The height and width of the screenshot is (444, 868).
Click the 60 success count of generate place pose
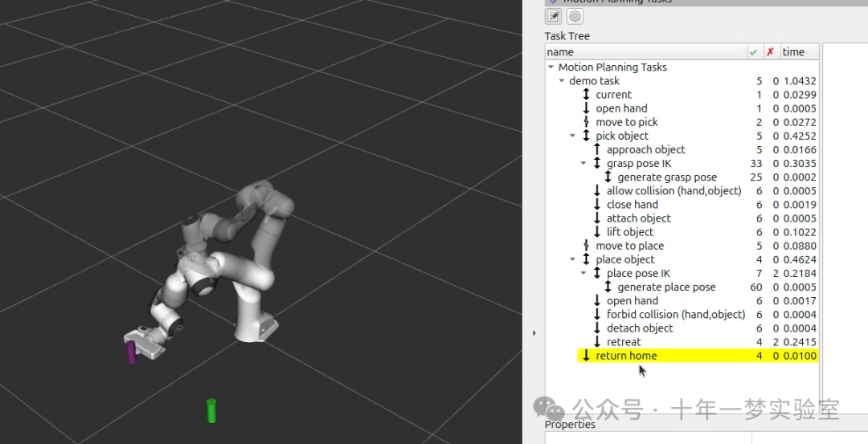pos(755,287)
